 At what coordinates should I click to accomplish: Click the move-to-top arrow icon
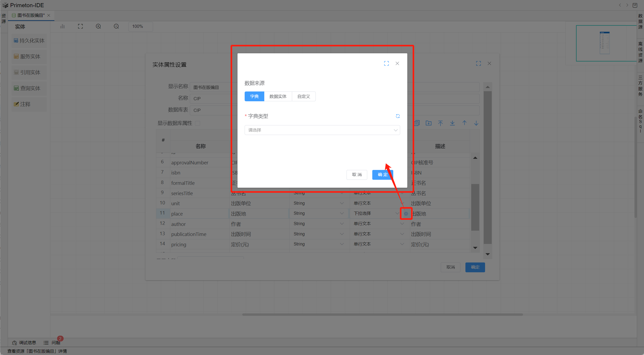coord(440,123)
